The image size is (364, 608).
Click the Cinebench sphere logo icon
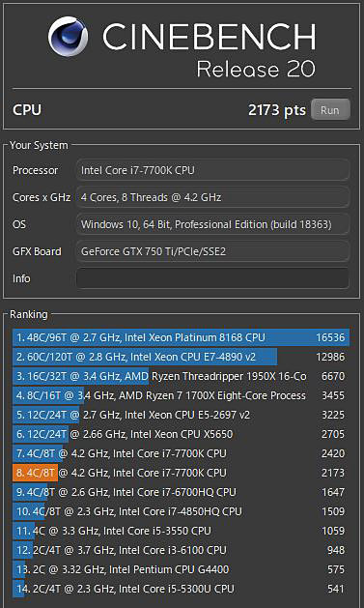[x=69, y=37]
